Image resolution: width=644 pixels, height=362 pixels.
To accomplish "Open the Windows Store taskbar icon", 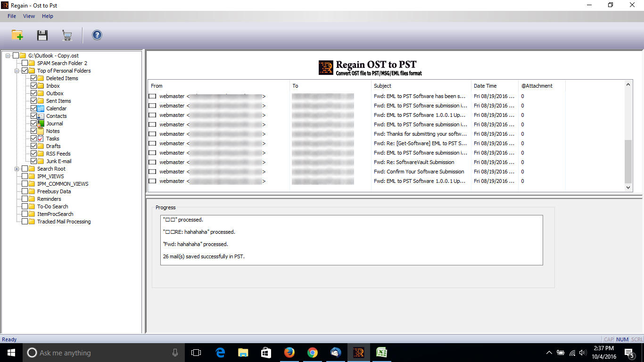I will (x=266, y=353).
